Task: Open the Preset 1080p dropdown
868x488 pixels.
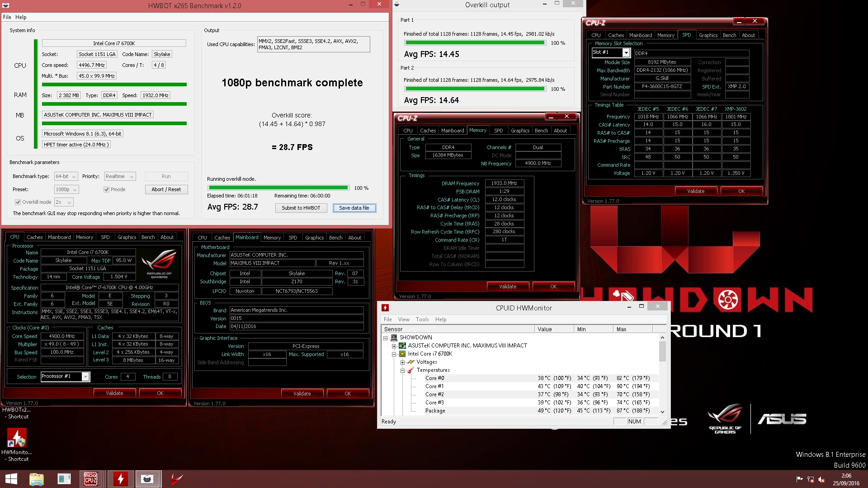Action: pos(66,189)
